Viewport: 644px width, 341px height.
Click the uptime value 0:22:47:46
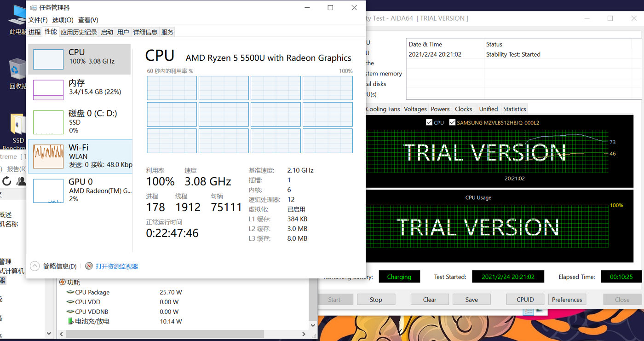coord(172,233)
